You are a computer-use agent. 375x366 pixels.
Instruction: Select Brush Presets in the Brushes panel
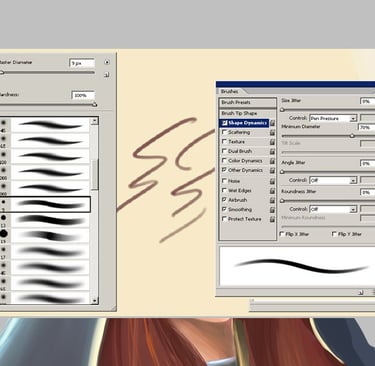(x=247, y=102)
